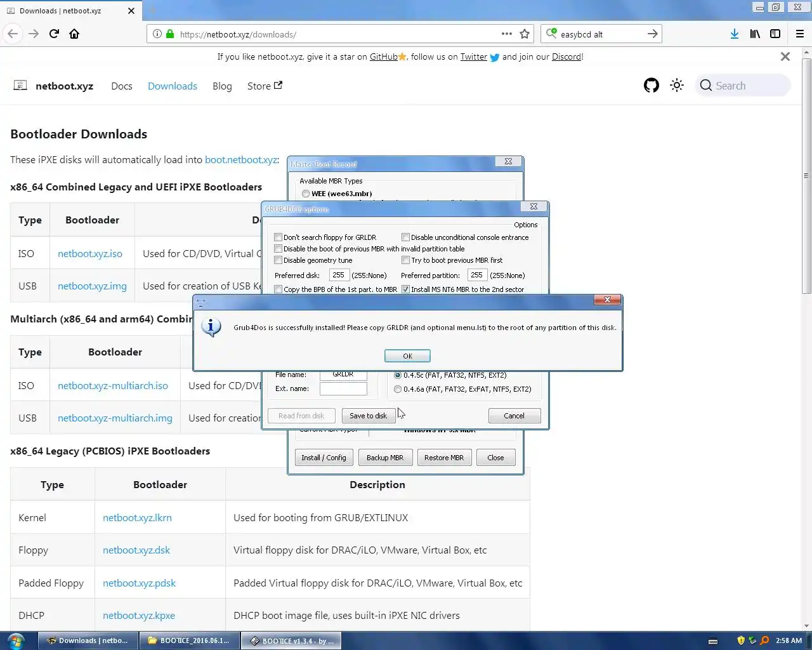Click Close in Master Boot Record window

495,458
